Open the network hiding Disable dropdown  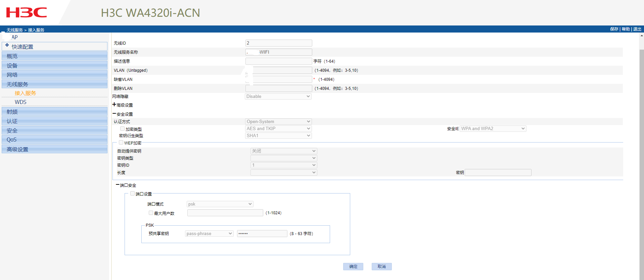(x=278, y=97)
